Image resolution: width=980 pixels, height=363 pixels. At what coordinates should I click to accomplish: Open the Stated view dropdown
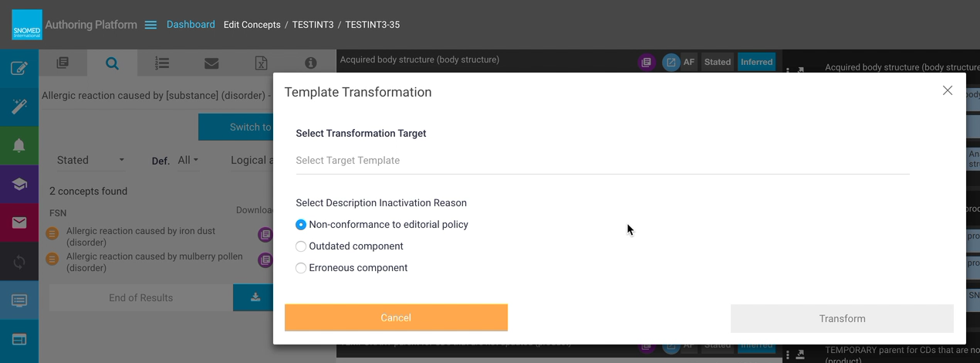(x=90, y=160)
